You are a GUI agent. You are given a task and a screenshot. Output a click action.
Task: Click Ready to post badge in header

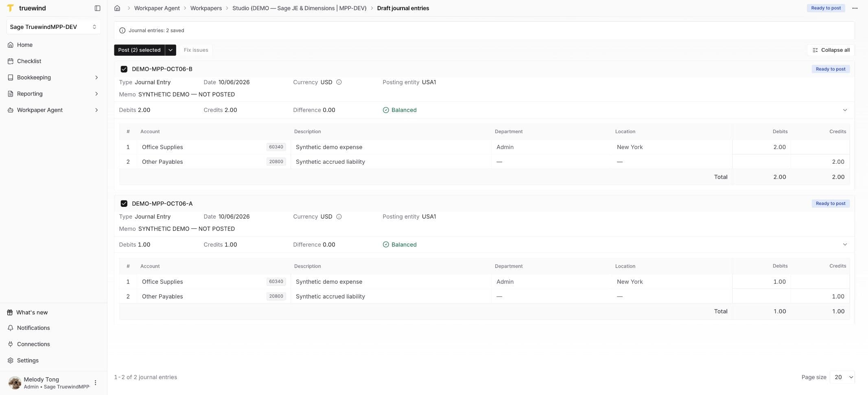point(826,8)
